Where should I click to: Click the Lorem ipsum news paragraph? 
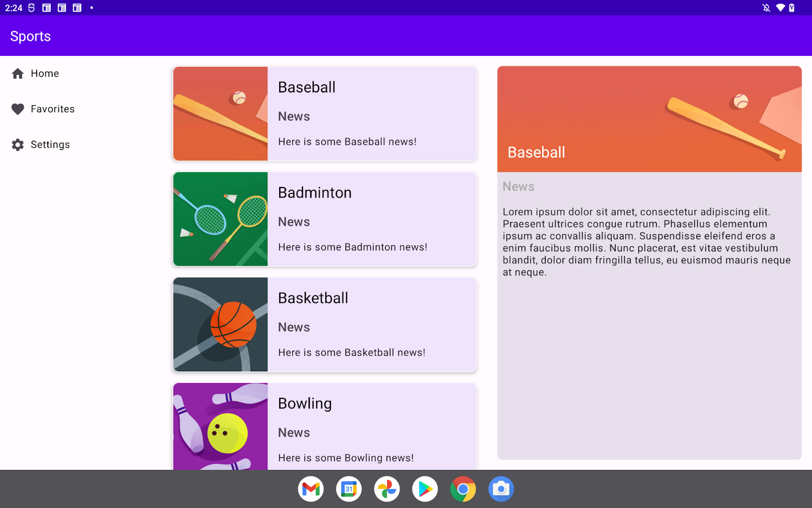point(647,242)
